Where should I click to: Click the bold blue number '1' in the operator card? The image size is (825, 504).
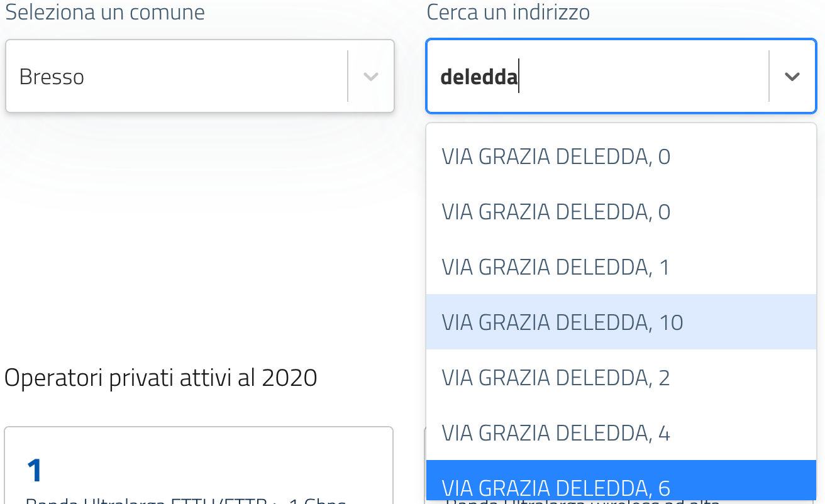pos(35,470)
